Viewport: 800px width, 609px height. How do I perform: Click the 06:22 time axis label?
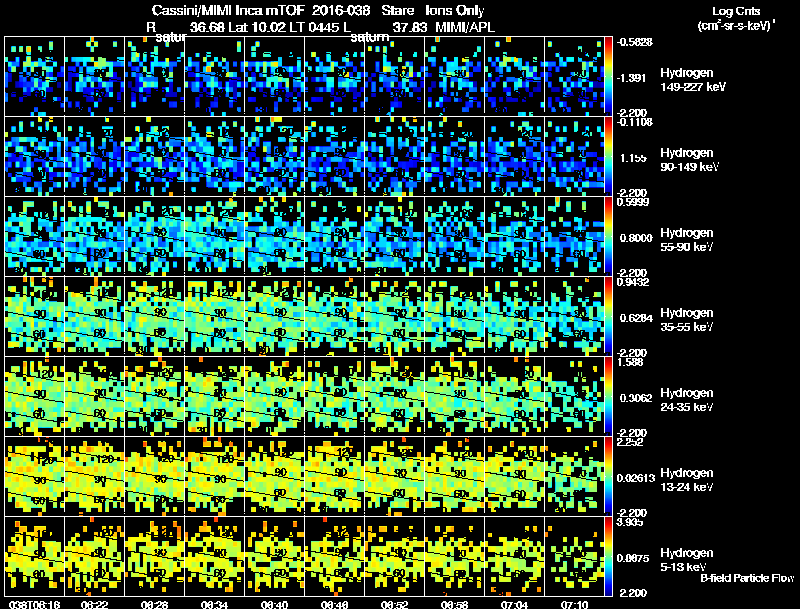(x=94, y=605)
